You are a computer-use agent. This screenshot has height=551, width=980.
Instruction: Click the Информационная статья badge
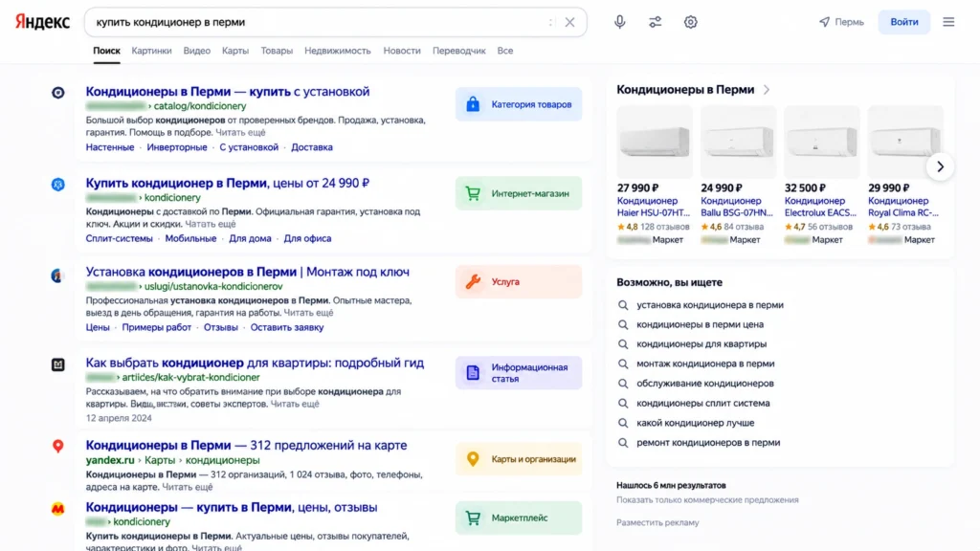click(x=518, y=373)
